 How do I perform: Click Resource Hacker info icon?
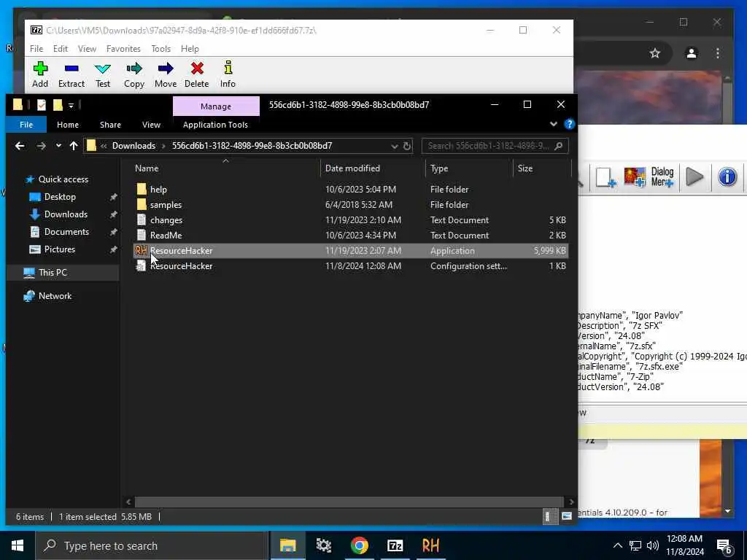click(727, 177)
